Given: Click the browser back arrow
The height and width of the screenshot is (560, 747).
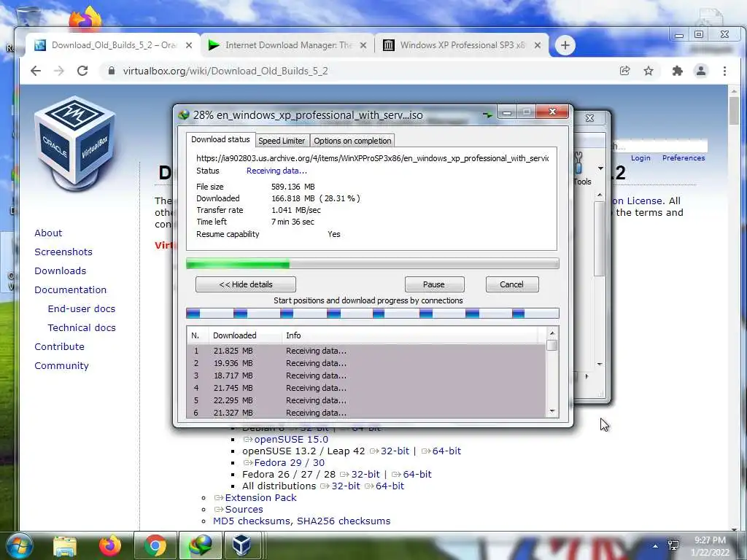Looking at the screenshot, I should (x=36, y=71).
